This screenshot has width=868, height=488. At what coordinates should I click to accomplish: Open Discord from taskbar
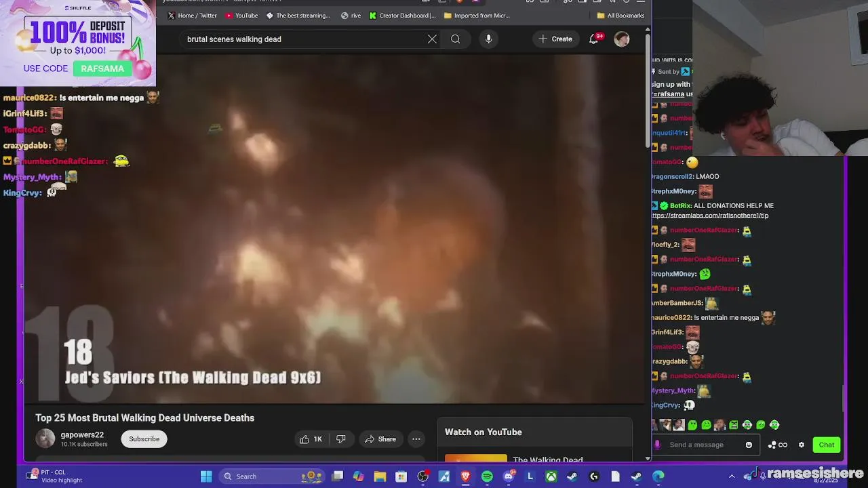[509, 476]
